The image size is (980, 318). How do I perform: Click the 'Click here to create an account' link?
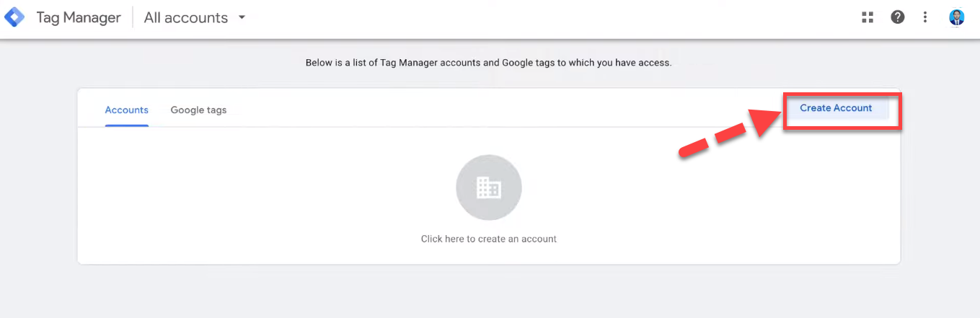489,239
